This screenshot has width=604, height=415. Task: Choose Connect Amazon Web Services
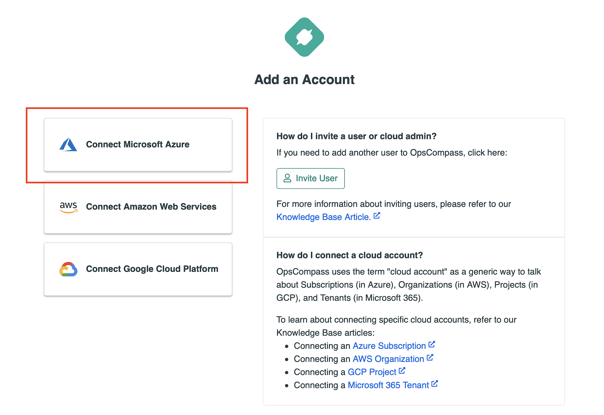138,207
